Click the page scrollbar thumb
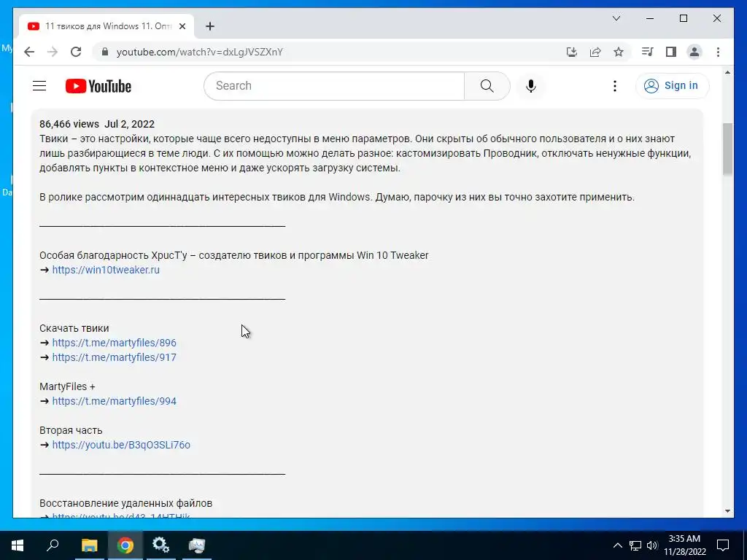 coord(727,149)
